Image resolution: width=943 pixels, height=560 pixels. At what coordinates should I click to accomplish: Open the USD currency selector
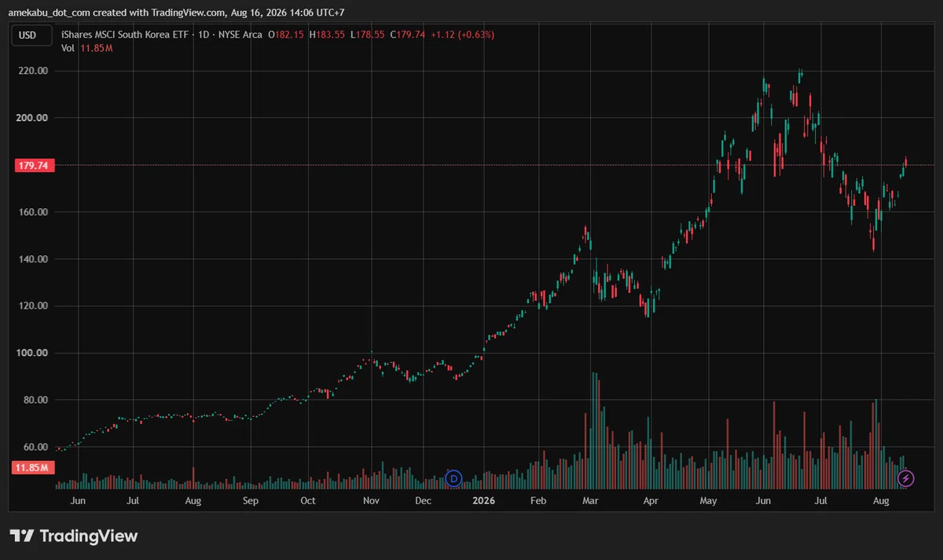pos(28,35)
